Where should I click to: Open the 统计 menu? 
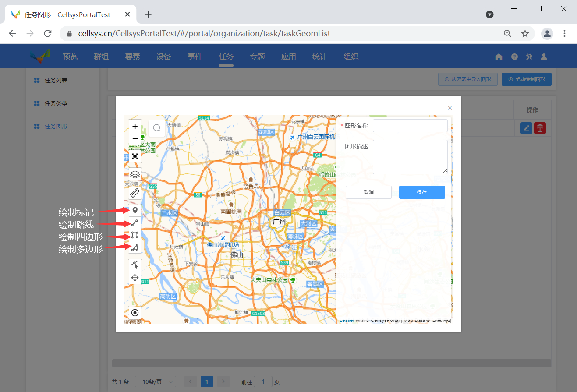(x=320, y=57)
